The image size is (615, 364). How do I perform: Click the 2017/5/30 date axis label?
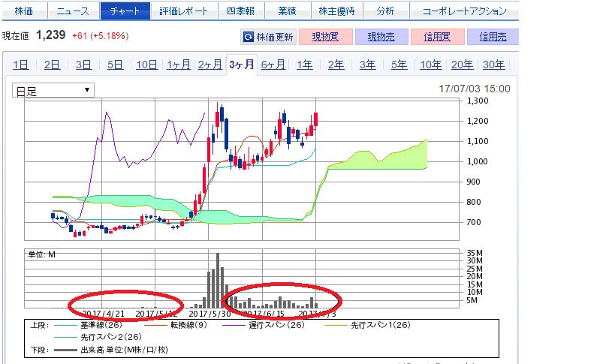tap(210, 314)
